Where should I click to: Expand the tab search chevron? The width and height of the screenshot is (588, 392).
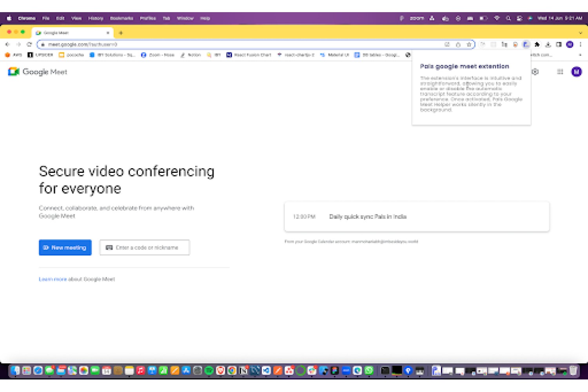580,33
